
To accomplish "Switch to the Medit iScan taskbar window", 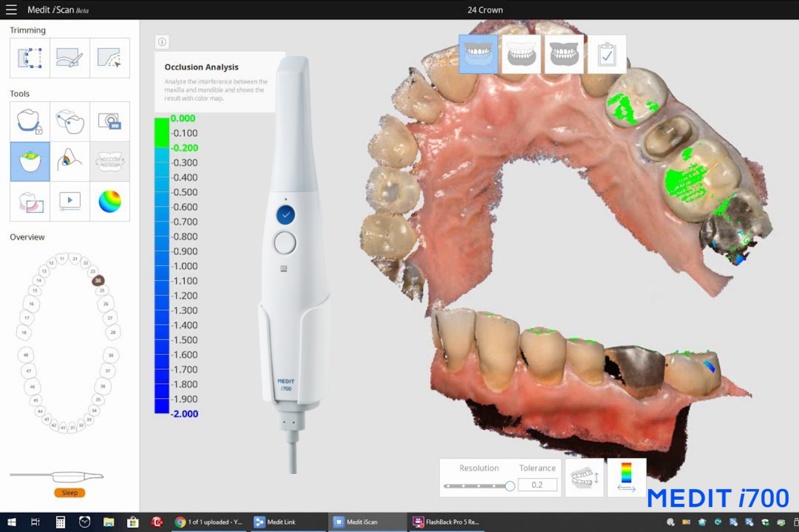I will tap(367, 522).
